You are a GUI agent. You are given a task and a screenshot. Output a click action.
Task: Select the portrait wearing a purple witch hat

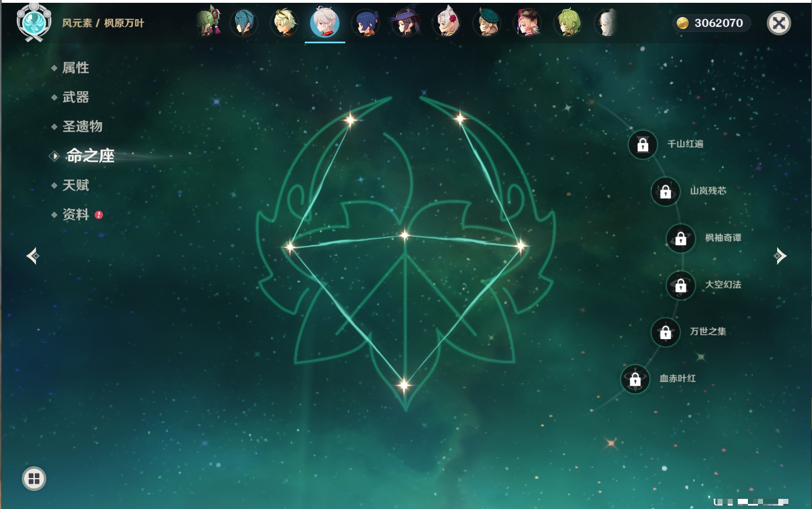point(406,23)
